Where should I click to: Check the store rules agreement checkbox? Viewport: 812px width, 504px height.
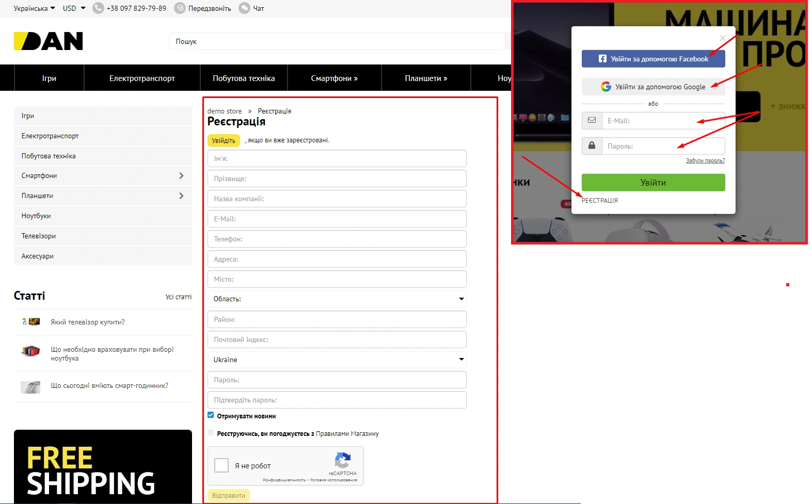[x=211, y=433]
